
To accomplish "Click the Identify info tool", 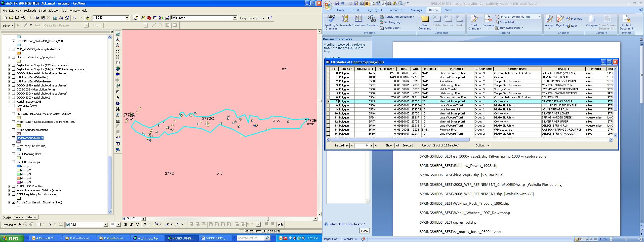I will (117, 103).
